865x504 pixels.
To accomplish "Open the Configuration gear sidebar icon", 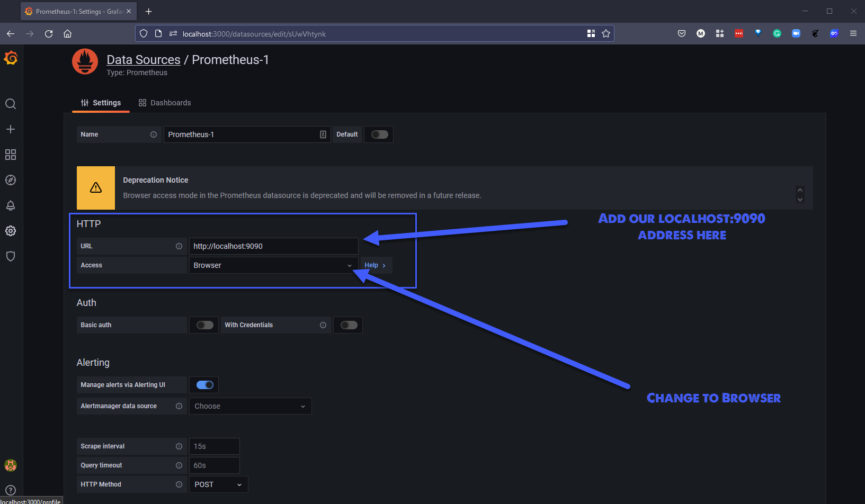I will 11,231.
